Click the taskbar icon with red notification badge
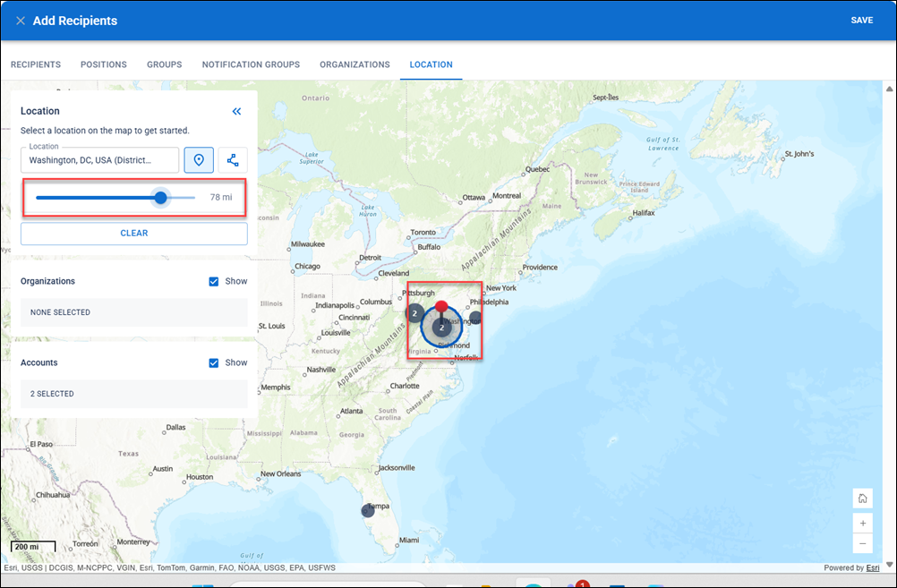Image resolution: width=897 pixels, height=588 pixels. tap(577, 584)
